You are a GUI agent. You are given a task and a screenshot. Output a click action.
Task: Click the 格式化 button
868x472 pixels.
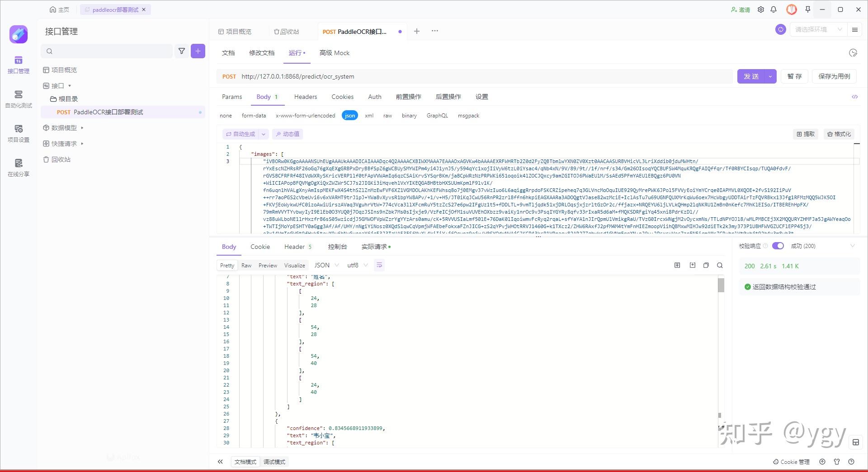pos(839,134)
